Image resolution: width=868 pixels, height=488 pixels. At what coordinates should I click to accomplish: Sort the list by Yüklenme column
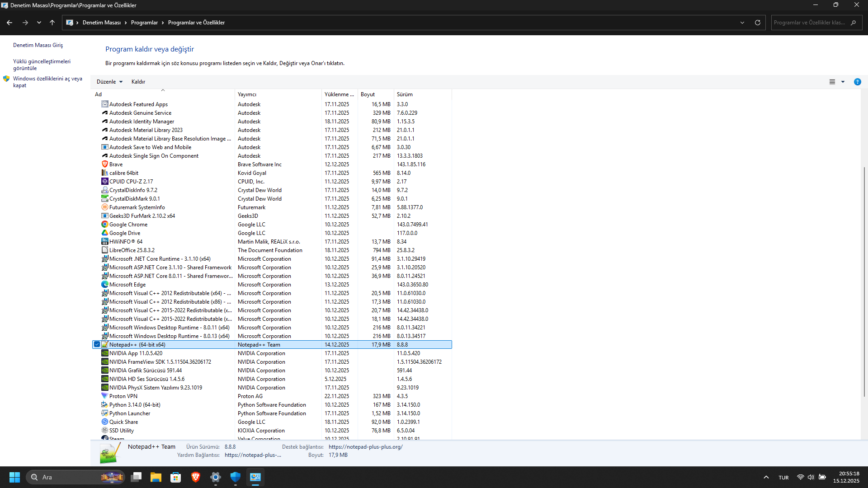click(340, 94)
